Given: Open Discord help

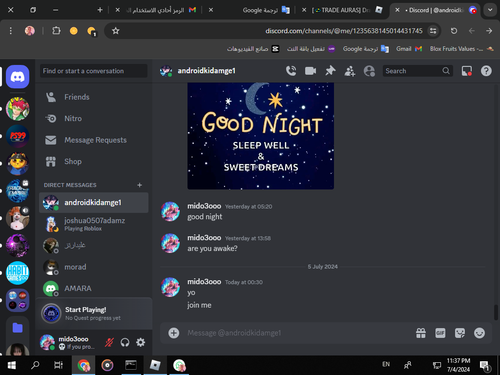Looking at the screenshot, I should pyautogui.click(x=486, y=71).
